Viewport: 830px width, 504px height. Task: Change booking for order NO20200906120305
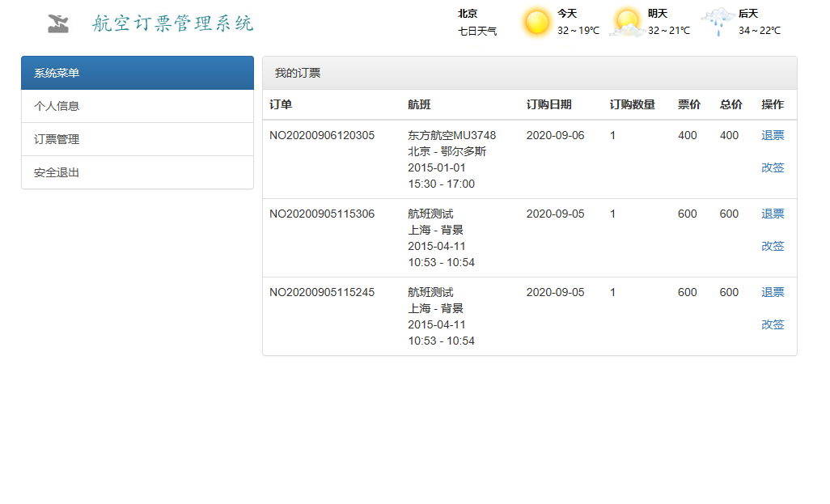click(x=773, y=167)
